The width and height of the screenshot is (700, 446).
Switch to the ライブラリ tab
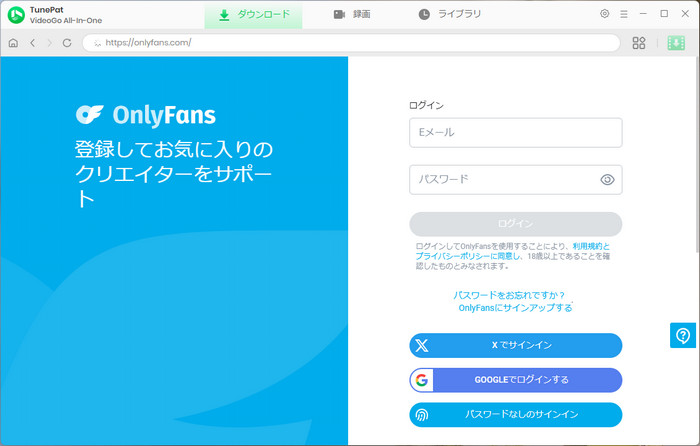point(450,14)
